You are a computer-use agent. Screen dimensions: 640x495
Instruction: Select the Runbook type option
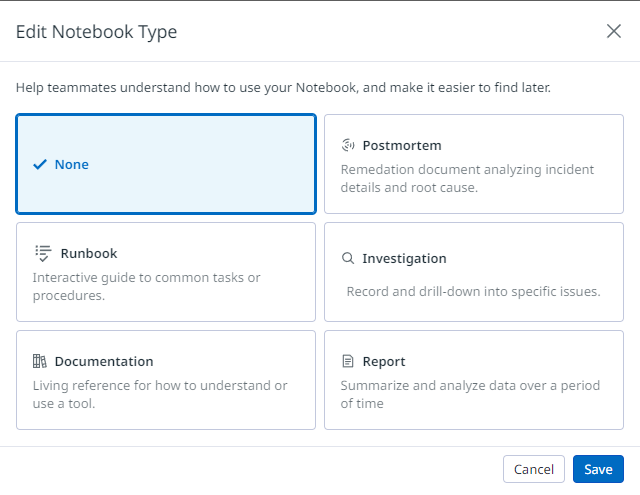tap(166, 272)
